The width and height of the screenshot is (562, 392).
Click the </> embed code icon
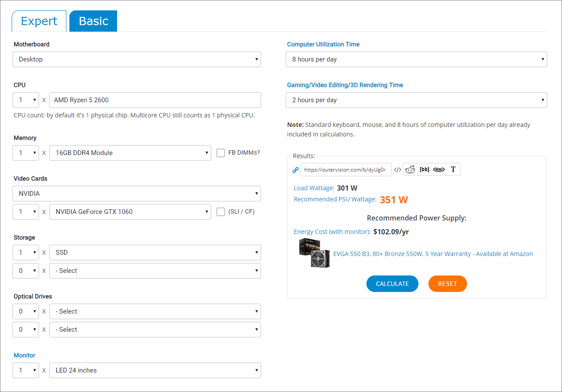(397, 170)
